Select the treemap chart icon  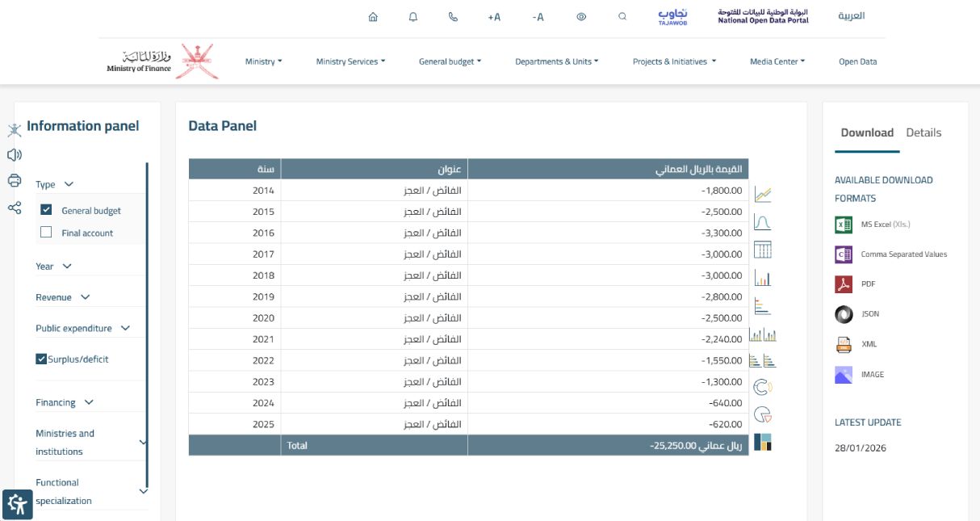[763, 442]
